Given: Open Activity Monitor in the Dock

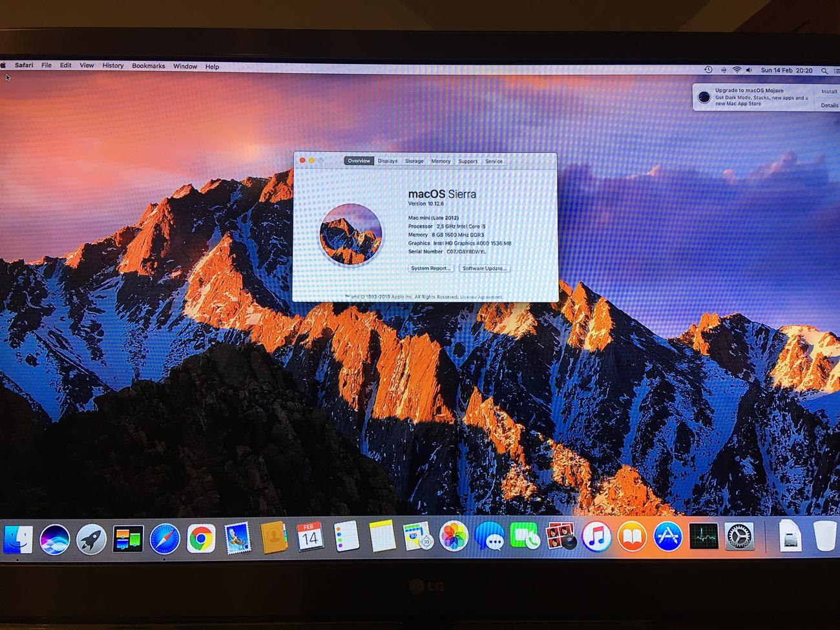Looking at the screenshot, I should (x=703, y=536).
